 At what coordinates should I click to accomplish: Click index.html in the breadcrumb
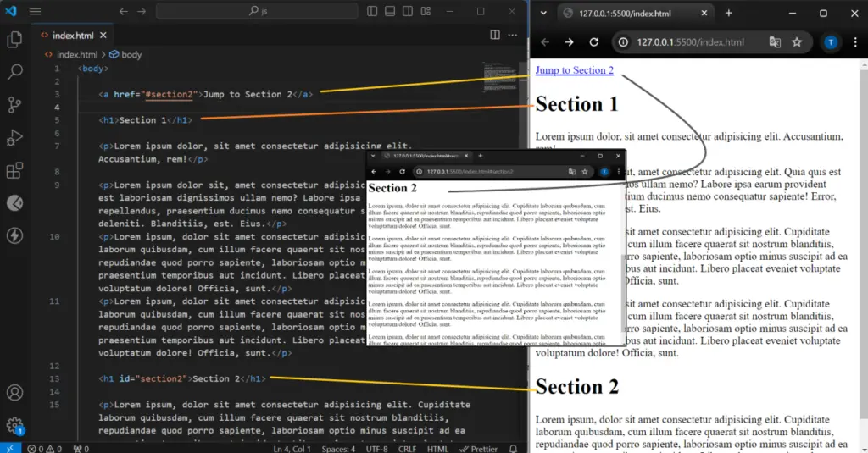pos(77,54)
